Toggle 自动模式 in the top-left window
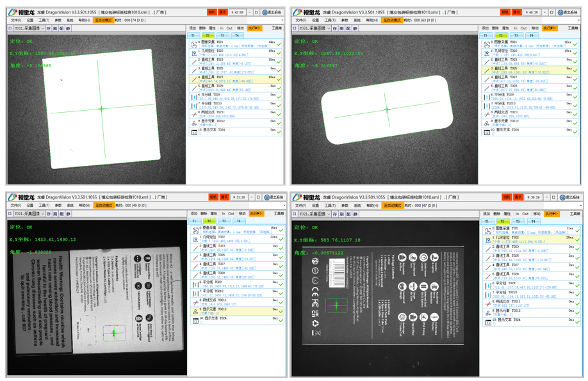This screenshot has height=381, width=588. (x=102, y=20)
